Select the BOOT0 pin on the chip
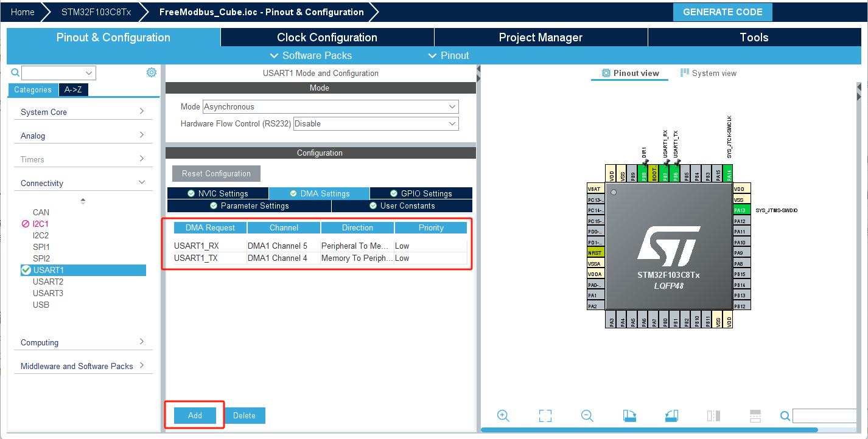 point(654,173)
